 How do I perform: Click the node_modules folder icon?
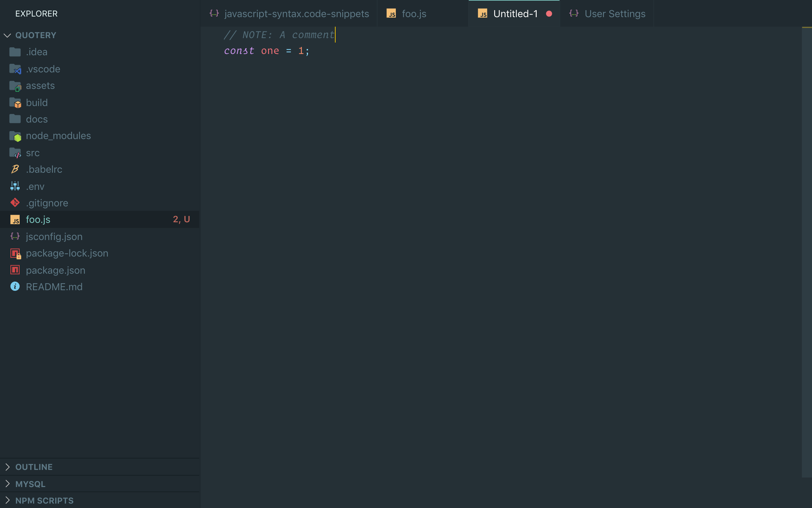15,136
